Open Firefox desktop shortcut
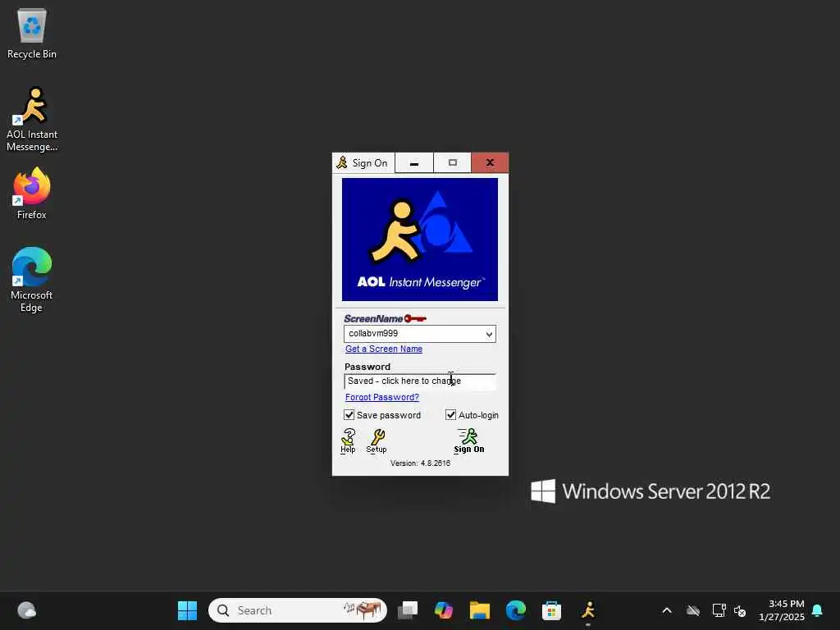The image size is (840, 630). [32, 193]
